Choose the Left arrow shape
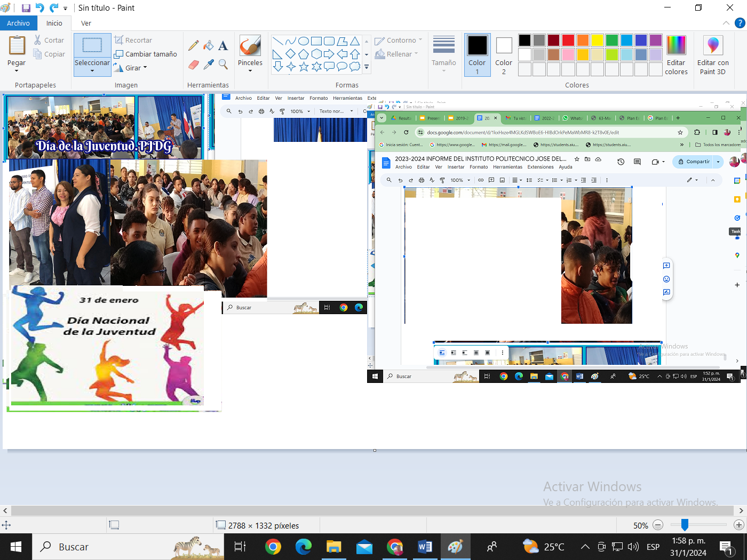The height and width of the screenshot is (560, 747). [x=342, y=54]
